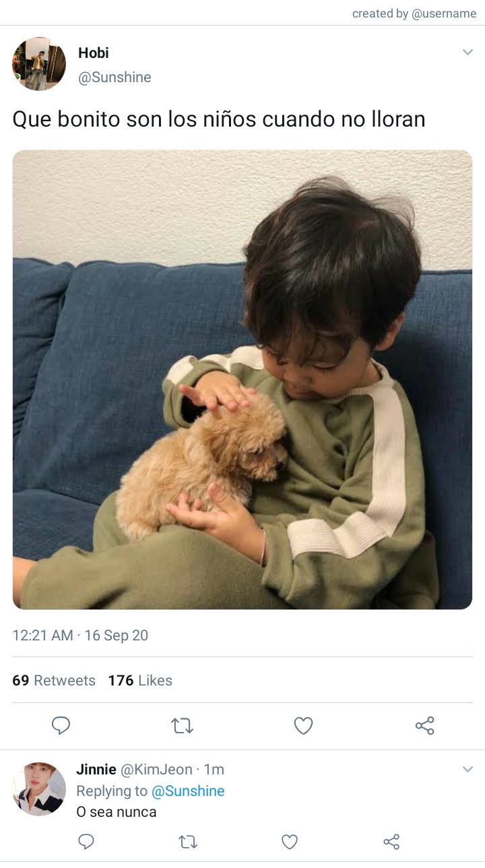Select the Hobi display name
Screen dimensions: 485x868
pos(94,53)
